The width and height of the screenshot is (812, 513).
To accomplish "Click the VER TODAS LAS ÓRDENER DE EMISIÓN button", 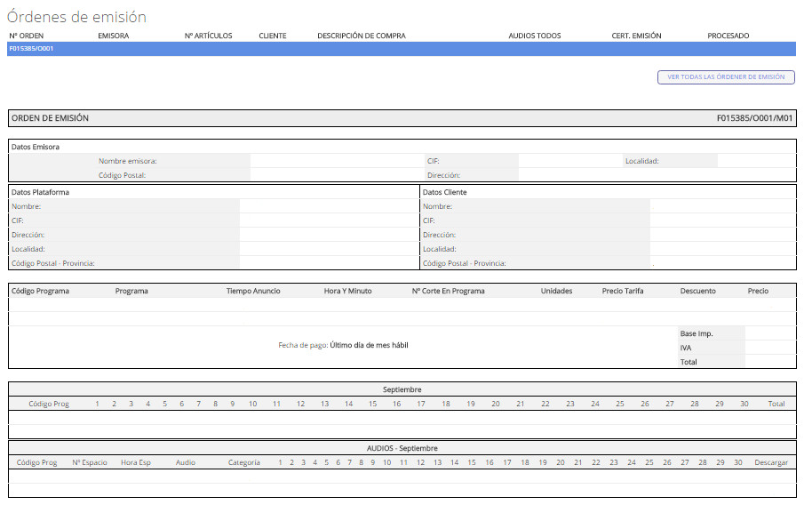I will pos(726,77).
